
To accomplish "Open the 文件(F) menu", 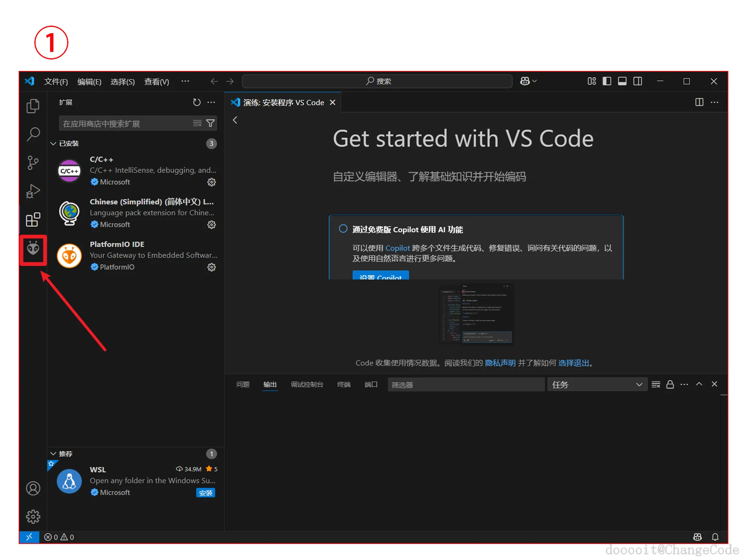I will pos(56,81).
